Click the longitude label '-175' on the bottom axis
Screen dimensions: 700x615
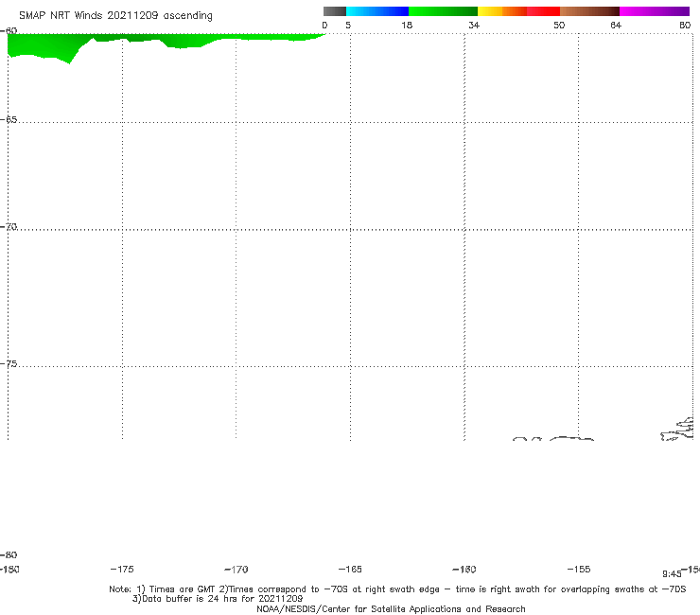point(122,569)
